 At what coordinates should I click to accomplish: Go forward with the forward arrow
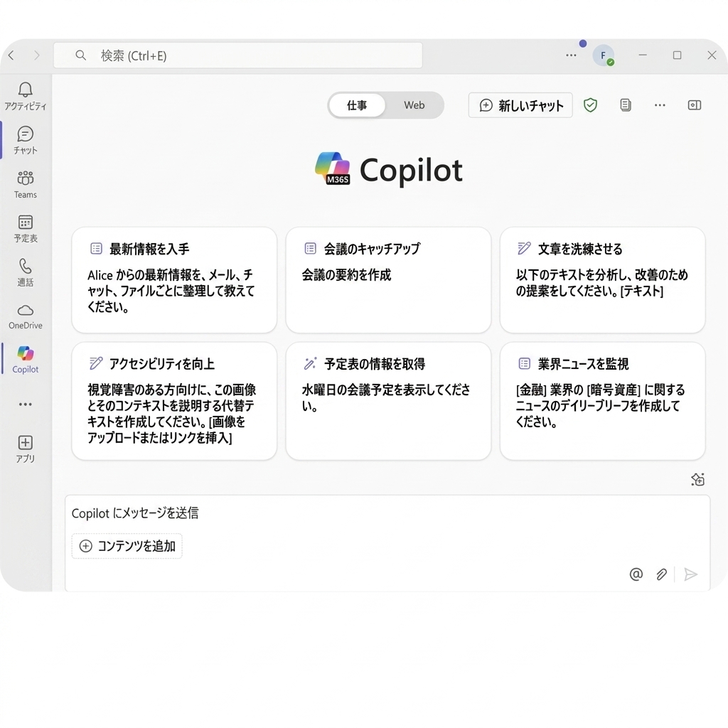coord(37,55)
